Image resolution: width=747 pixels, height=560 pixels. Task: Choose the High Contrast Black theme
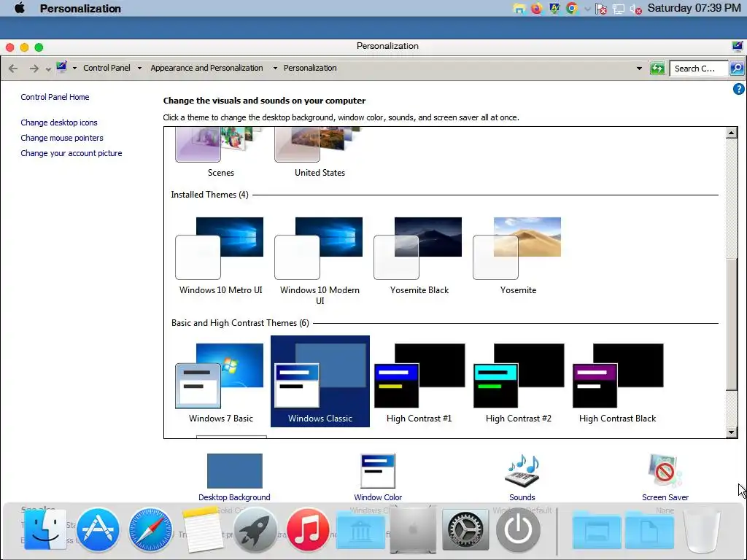(617, 382)
